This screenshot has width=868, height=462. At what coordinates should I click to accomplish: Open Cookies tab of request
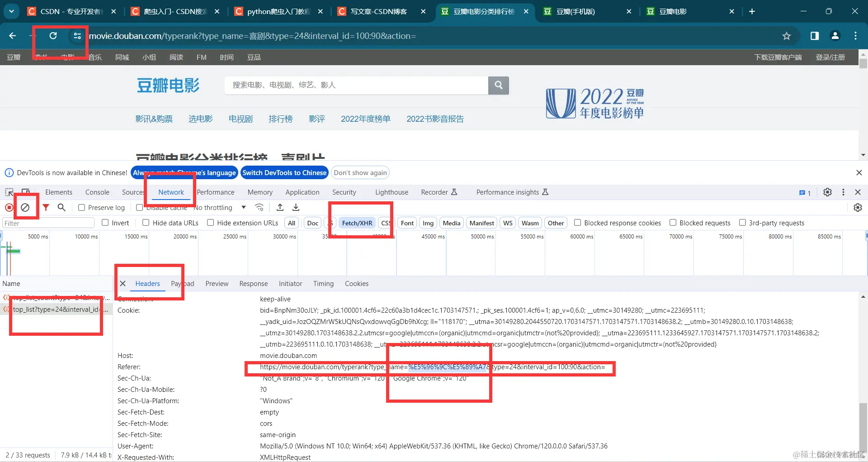coord(357,283)
